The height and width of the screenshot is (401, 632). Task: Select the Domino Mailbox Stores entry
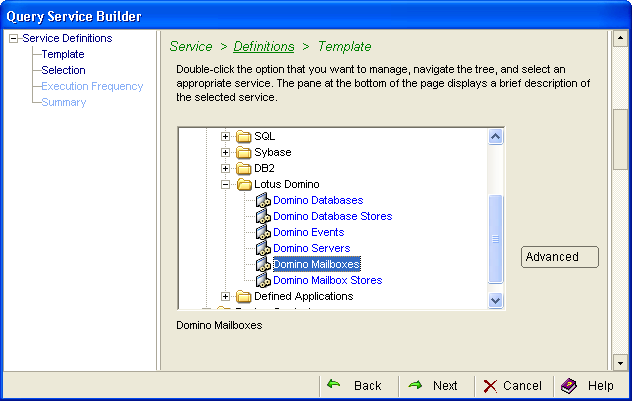[x=328, y=280]
